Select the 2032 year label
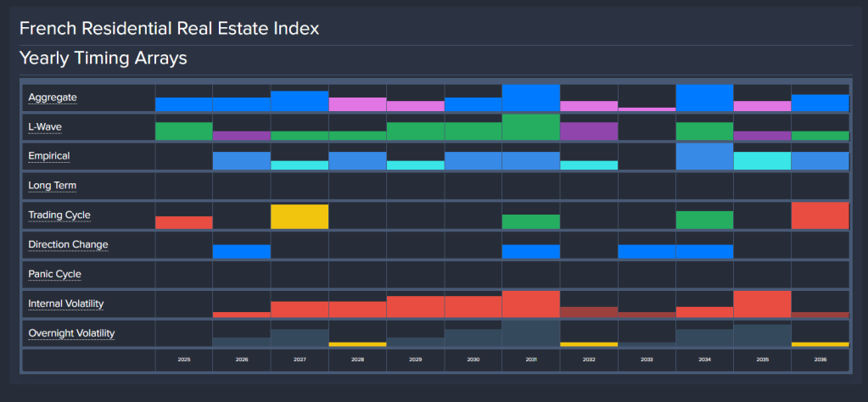Viewport: 868px width, 402px height. tap(589, 360)
